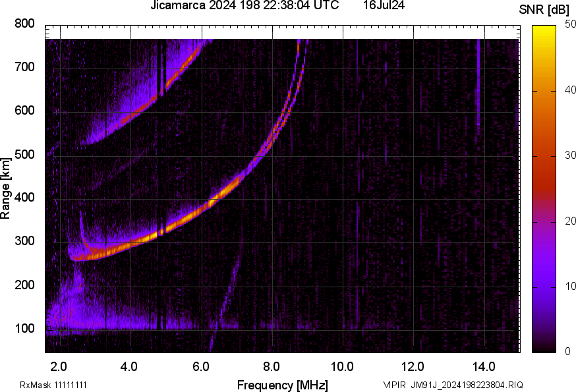This screenshot has height=392, width=576.
Task: Click frequency axis tick '12.0'
Action: (413, 367)
